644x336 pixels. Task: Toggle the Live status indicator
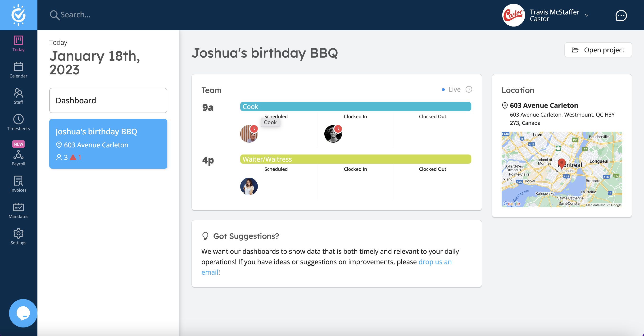tap(444, 89)
